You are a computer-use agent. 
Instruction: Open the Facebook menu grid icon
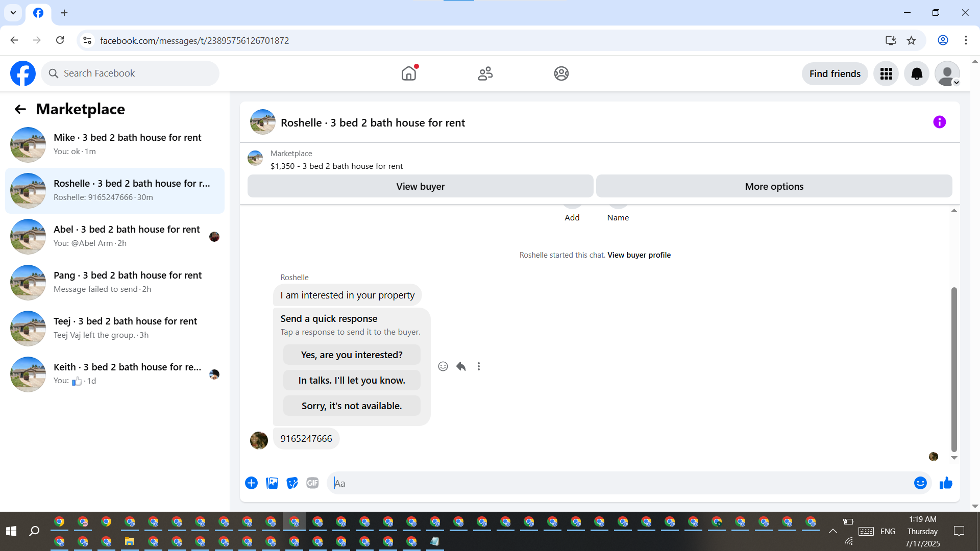click(x=886, y=73)
